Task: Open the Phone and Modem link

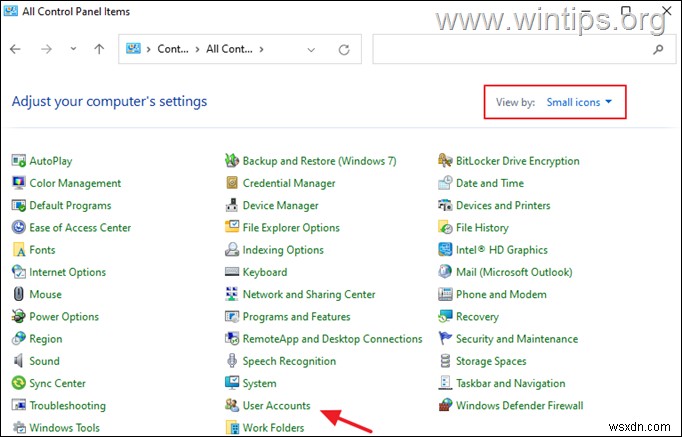Action: pos(501,294)
